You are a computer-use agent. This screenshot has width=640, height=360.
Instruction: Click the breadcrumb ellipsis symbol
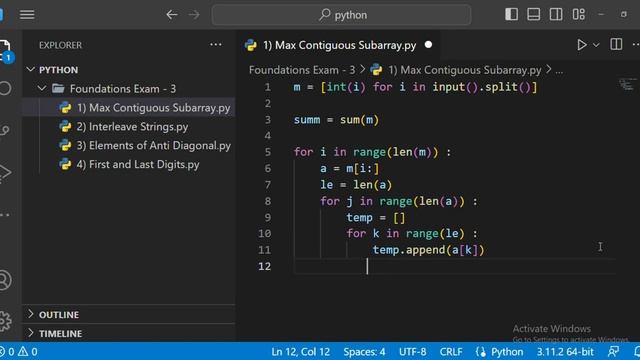click(x=559, y=70)
